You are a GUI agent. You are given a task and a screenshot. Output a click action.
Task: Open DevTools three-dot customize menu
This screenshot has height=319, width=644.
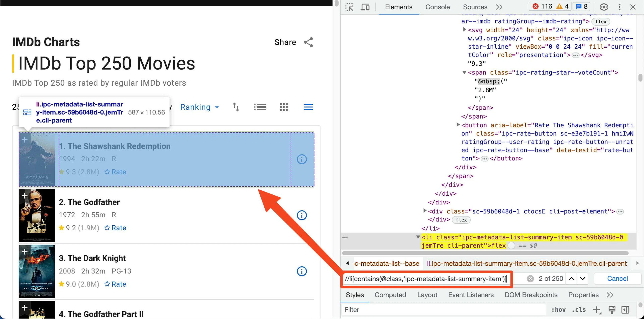620,7
